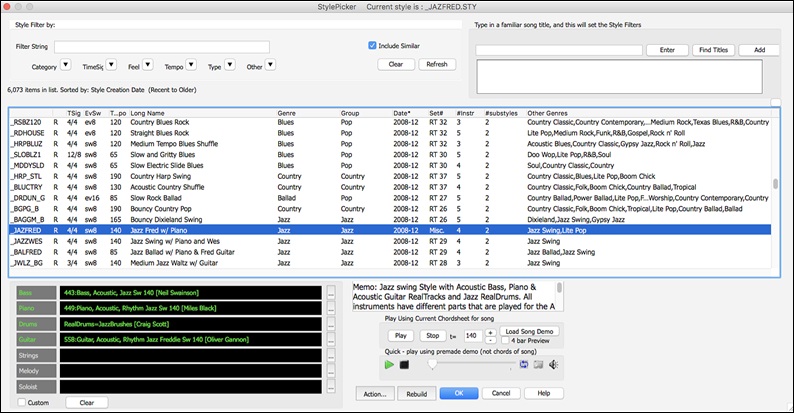
Task: Stop the premade demo with black square
Action: click(405, 364)
